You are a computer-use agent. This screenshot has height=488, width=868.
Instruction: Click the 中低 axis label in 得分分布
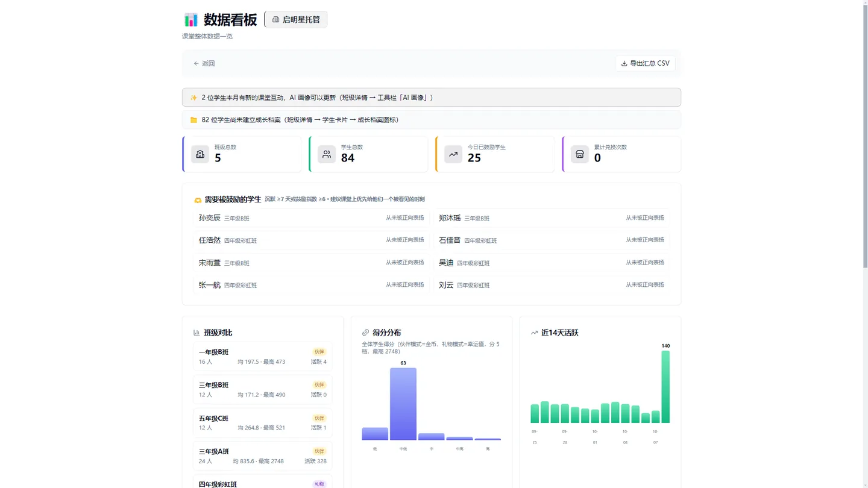pyautogui.click(x=403, y=449)
